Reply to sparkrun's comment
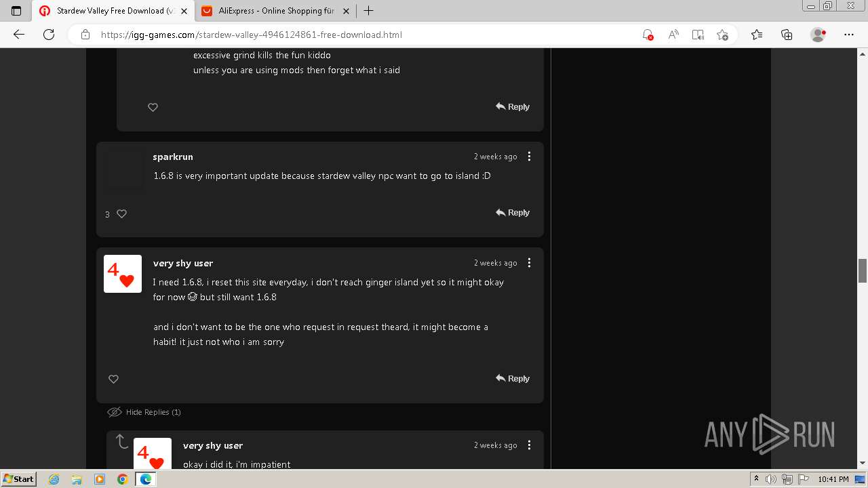The width and height of the screenshot is (868, 488). (512, 212)
